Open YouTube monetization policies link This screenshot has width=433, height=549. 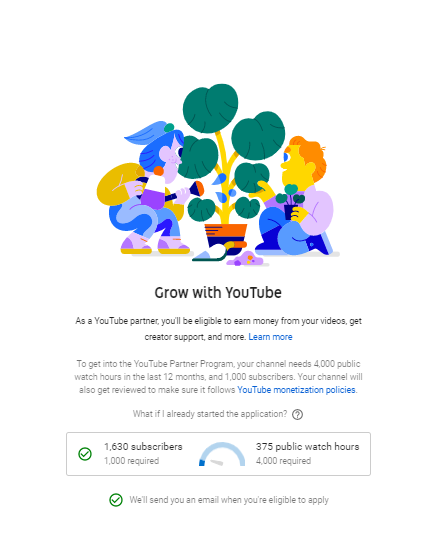pos(296,390)
